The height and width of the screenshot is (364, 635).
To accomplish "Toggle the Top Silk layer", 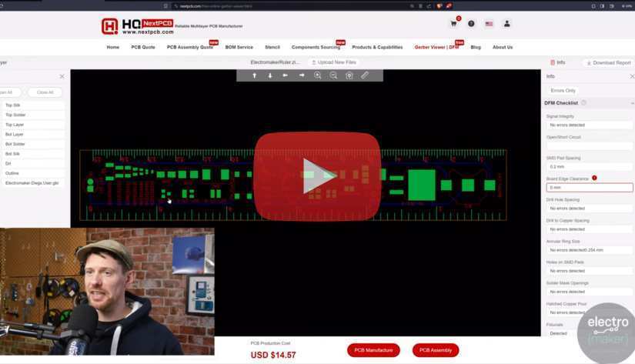I will [32, 105].
